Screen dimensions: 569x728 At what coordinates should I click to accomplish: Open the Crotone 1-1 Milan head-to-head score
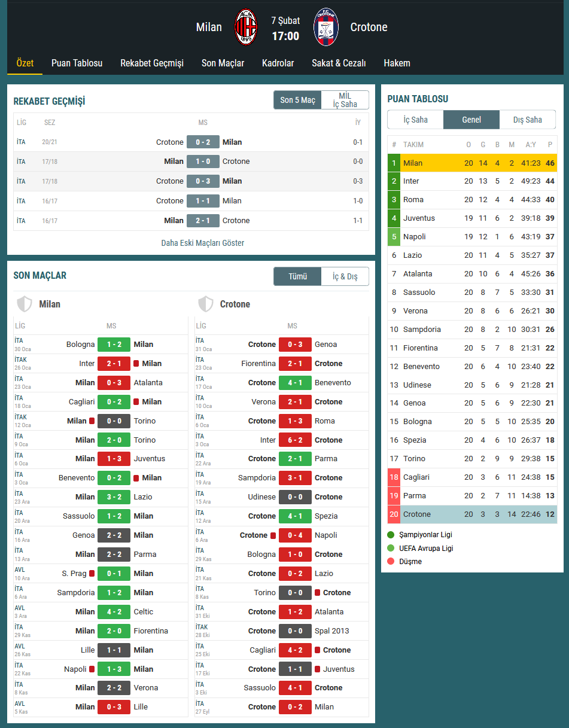click(x=203, y=201)
